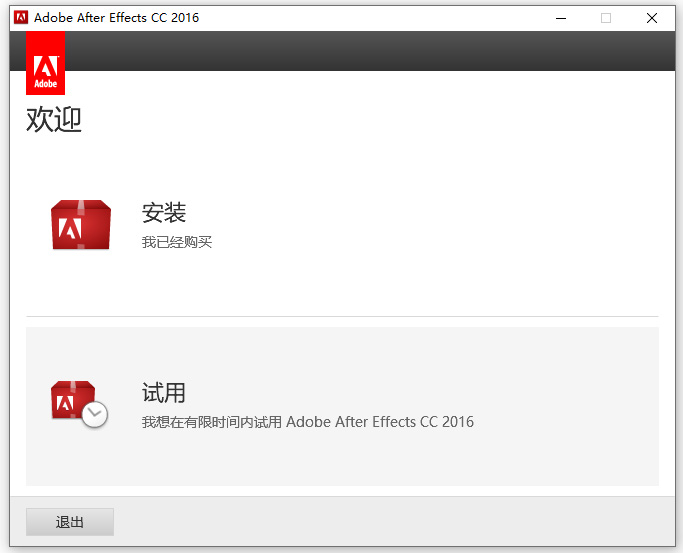The width and height of the screenshot is (683, 553).
Task: Minimize the Adobe After Effects installer window
Action: (561, 18)
